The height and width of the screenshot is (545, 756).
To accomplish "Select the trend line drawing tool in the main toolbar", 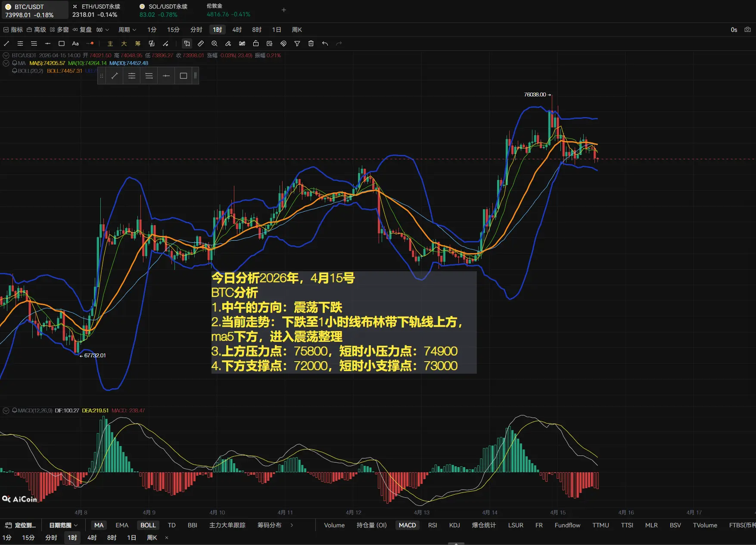I will [6, 43].
